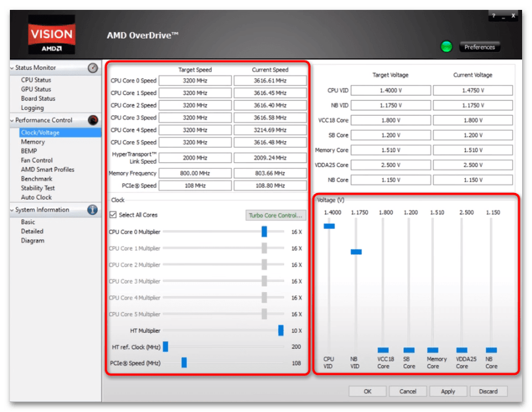Click the Performance Control speedometer icon
This screenshot has height=412, width=532.
pos(93,120)
